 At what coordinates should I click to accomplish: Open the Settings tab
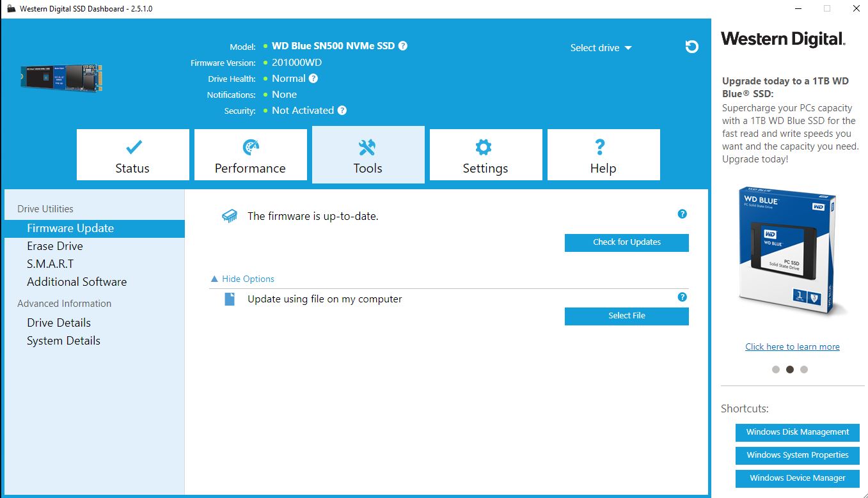pos(486,155)
